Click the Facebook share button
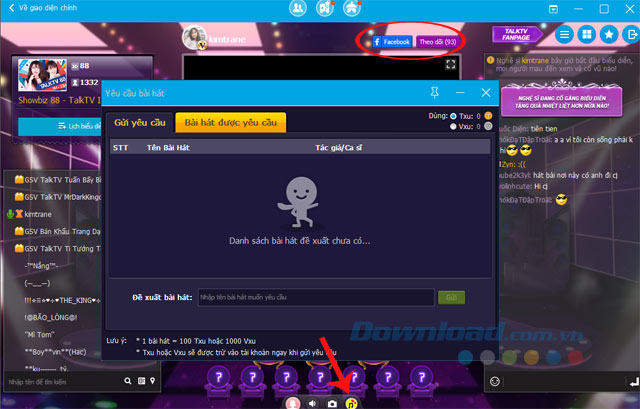The width and height of the screenshot is (640, 409). (392, 42)
